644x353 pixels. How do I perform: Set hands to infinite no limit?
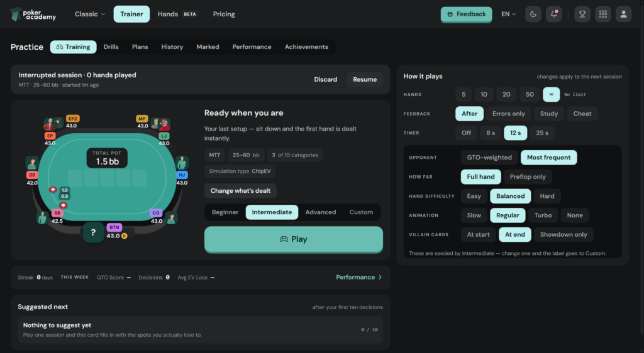pyautogui.click(x=551, y=94)
